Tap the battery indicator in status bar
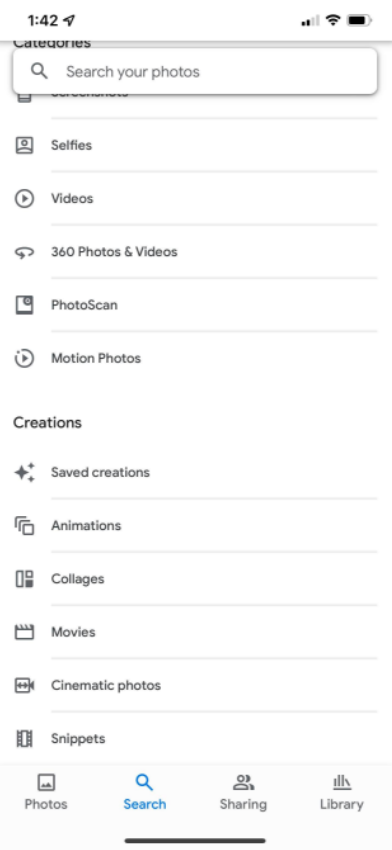This screenshot has width=392, height=850. coord(358,21)
